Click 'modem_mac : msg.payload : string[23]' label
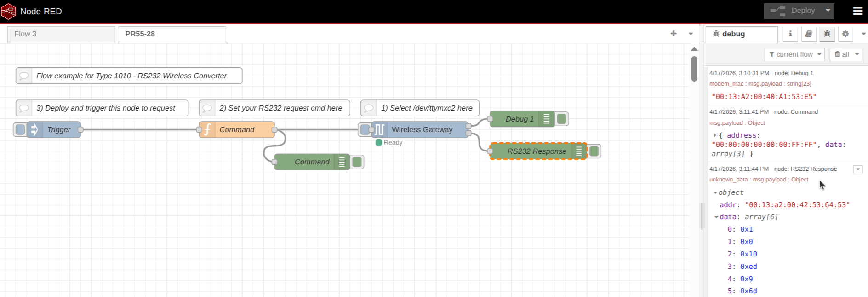This screenshot has height=297, width=868. (760, 84)
